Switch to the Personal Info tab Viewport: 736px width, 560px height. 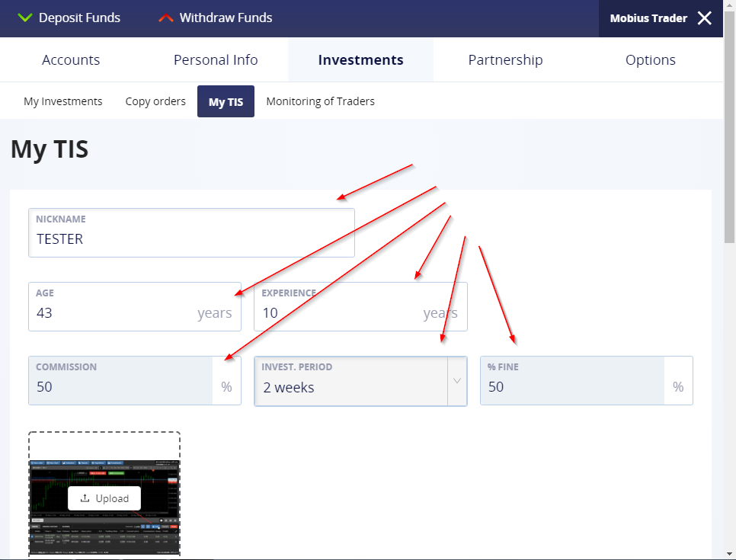(216, 59)
